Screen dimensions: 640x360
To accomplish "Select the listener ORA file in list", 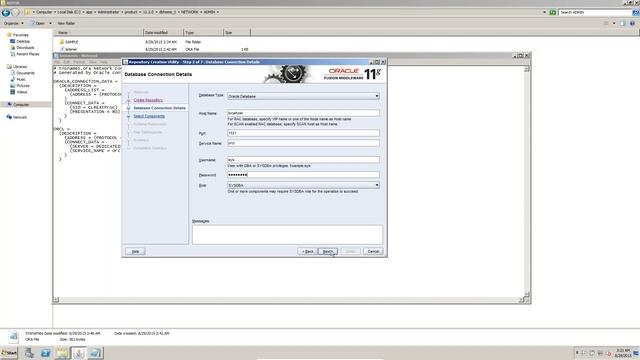I will pyautogui.click(x=71, y=49).
